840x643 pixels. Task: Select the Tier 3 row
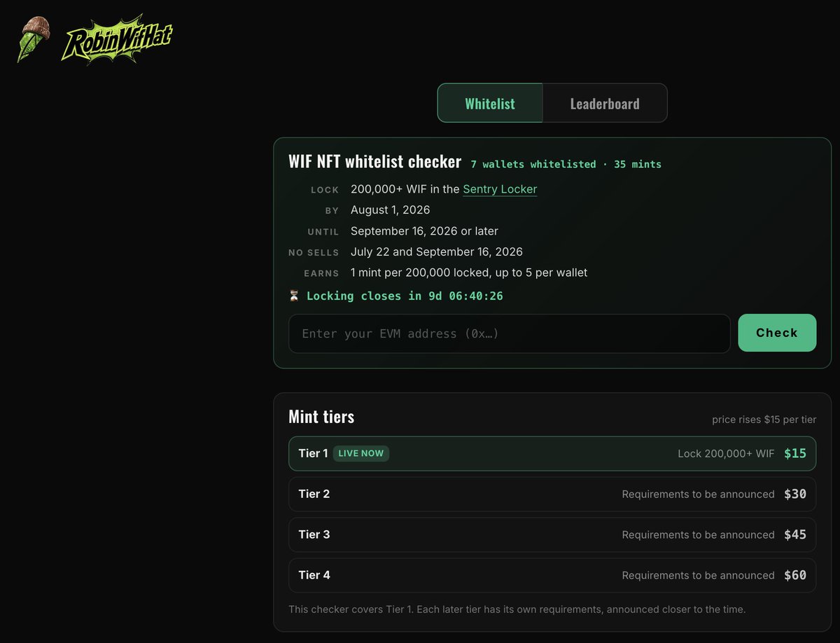(x=552, y=534)
